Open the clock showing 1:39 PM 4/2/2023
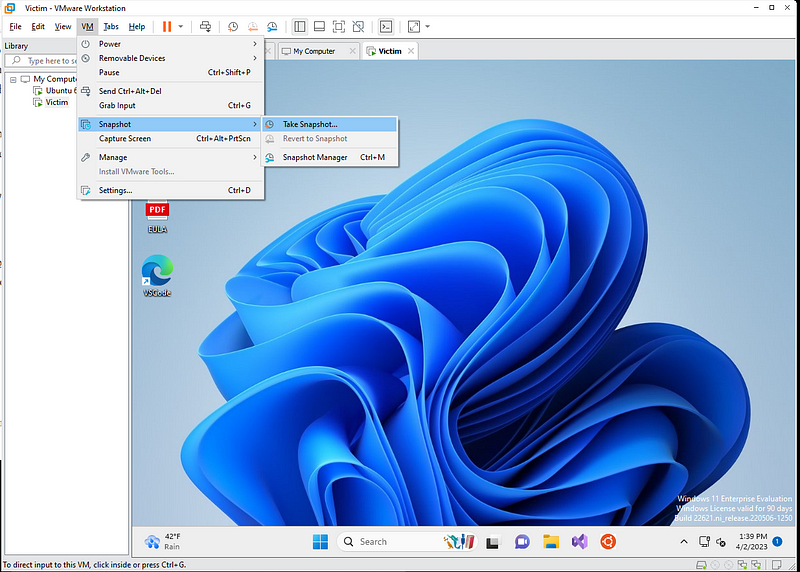Viewport: 800px width, 572px height. (752, 541)
